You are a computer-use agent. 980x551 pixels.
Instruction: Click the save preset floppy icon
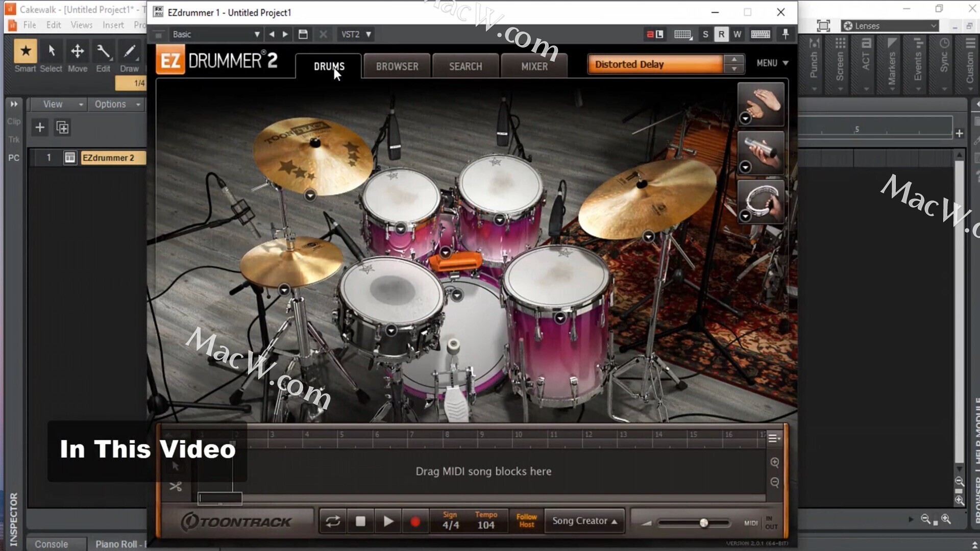303,34
